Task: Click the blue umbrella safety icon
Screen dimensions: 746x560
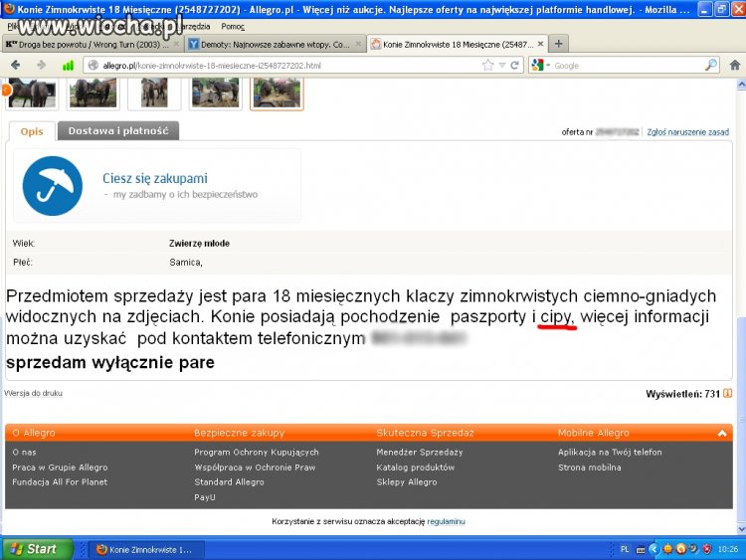Action: point(53,186)
